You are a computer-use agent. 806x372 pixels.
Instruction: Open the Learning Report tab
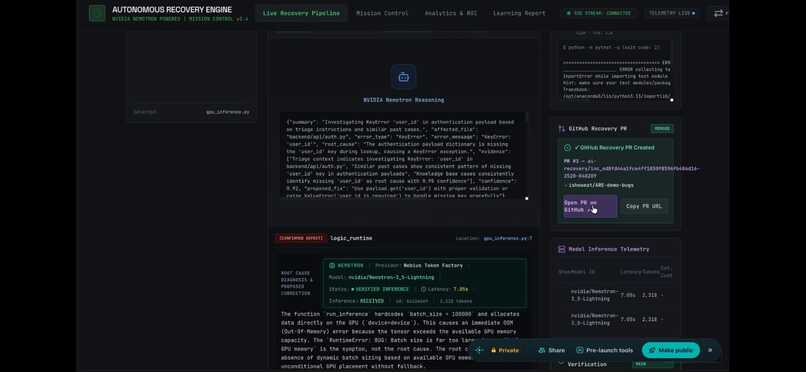(519, 13)
